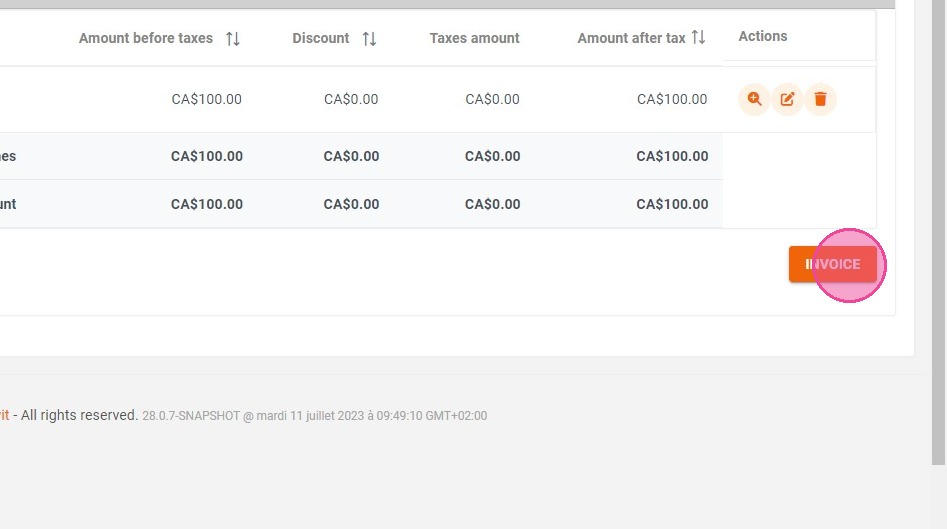947x529 pixels.
Task: Click the trash delete icon in Actions
Action: click(x=820, y=99)
